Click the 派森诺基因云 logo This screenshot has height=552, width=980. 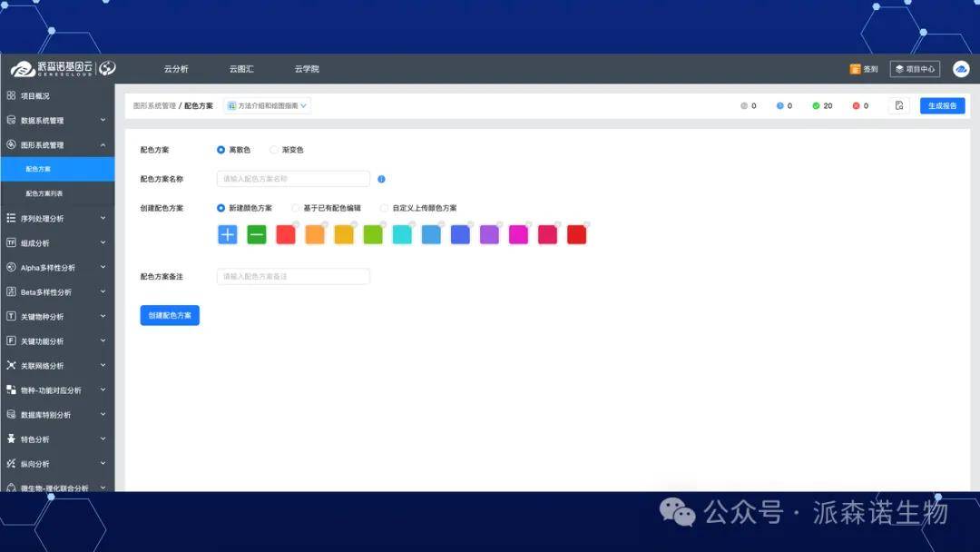[x=63, y=68]
